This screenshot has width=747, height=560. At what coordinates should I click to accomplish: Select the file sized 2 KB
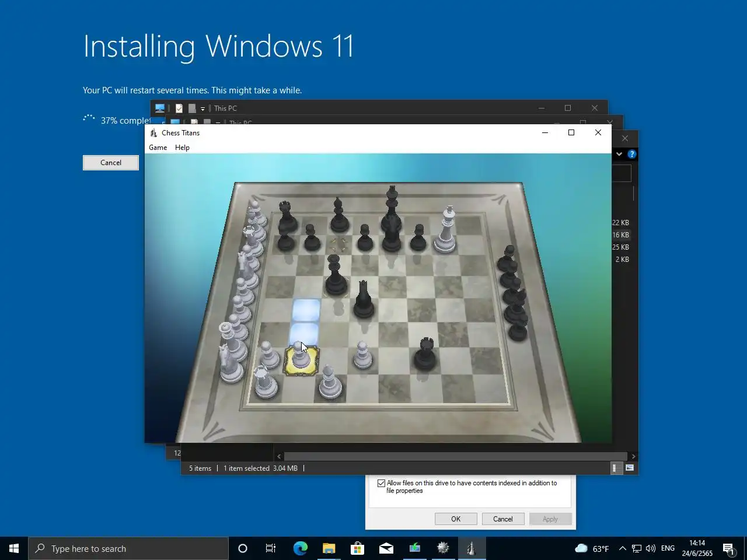pyautogui.click(x=622, y=260)
